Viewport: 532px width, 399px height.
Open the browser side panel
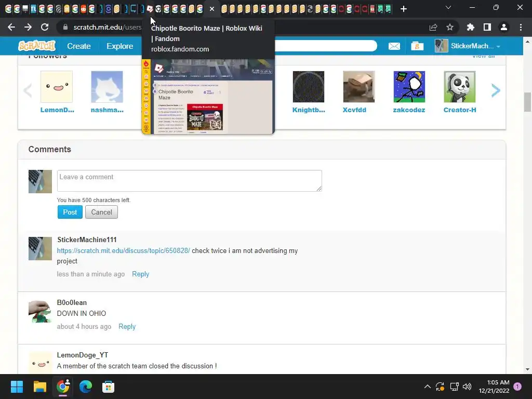coord(487,27)
